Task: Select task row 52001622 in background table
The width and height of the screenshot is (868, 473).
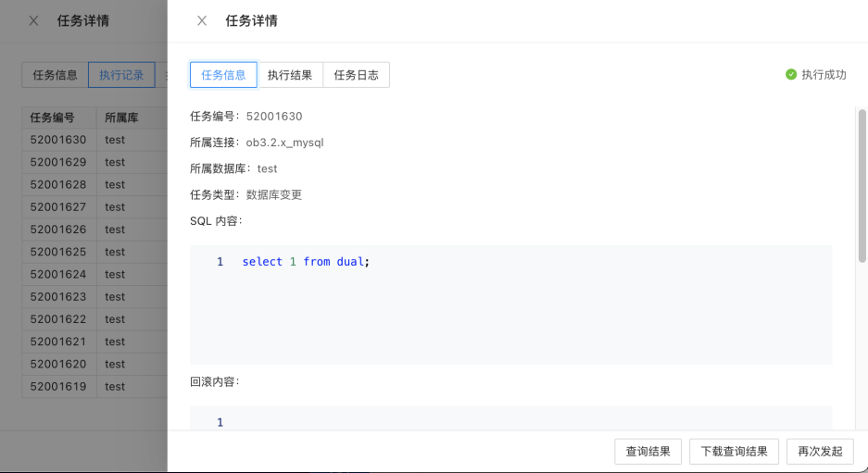Action: tap(94, 319)
